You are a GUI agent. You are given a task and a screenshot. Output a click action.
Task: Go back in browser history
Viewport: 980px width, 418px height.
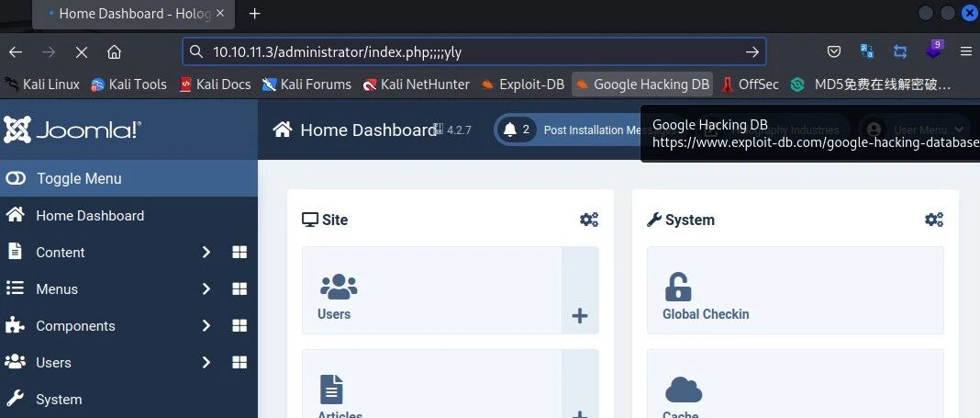pos(16,52)
